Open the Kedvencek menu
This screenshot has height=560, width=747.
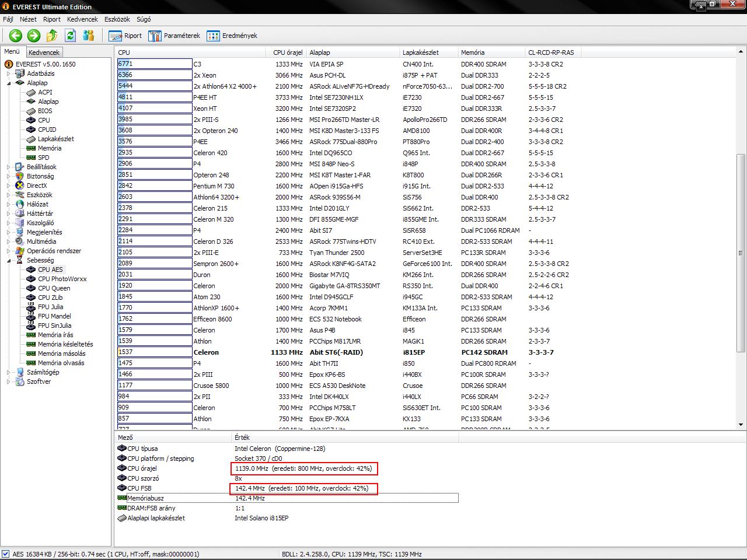click(x=82, y=19)
